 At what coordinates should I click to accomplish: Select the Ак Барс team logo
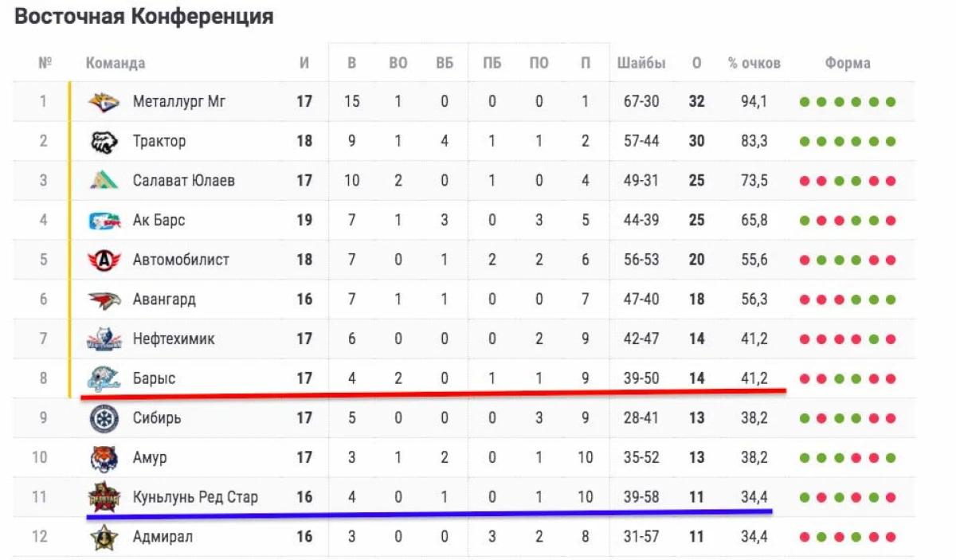(104, 221)
